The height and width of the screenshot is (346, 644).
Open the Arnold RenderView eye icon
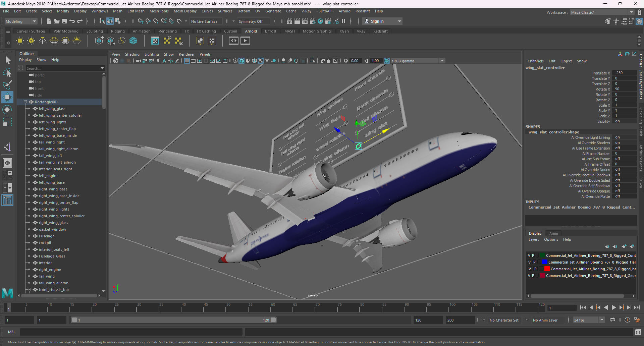click(234, 41)
